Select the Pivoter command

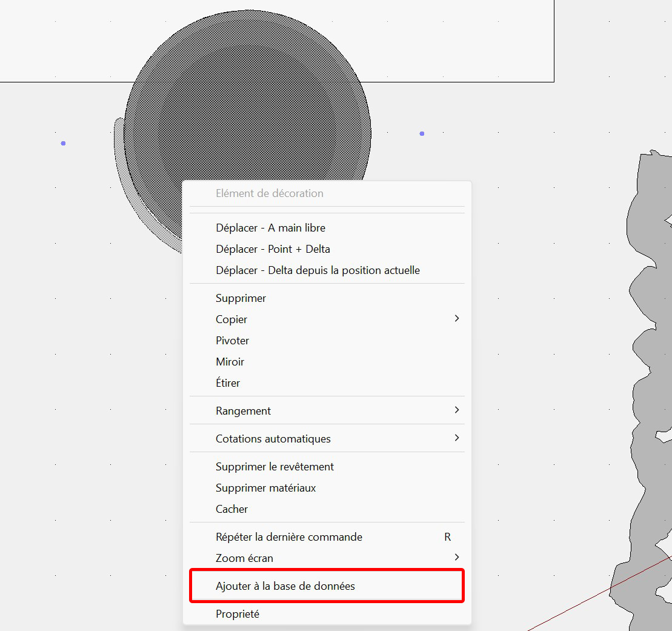232,341
